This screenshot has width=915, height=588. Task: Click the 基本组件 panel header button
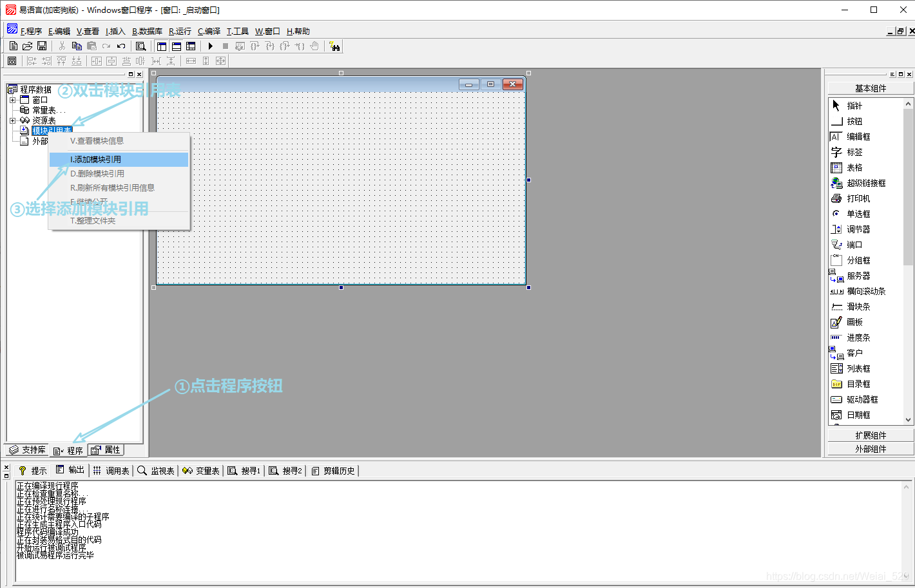[x=871, y=88]
